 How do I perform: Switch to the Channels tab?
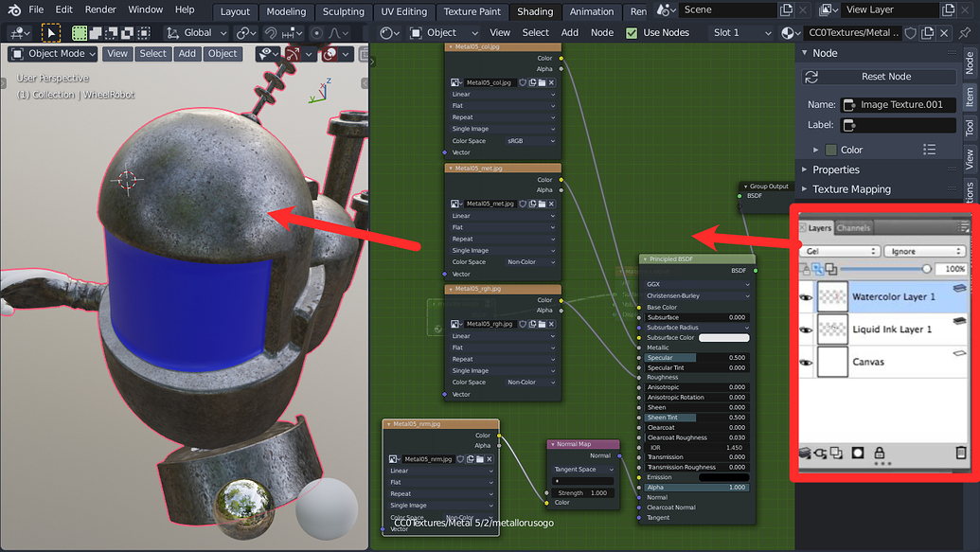853,228
